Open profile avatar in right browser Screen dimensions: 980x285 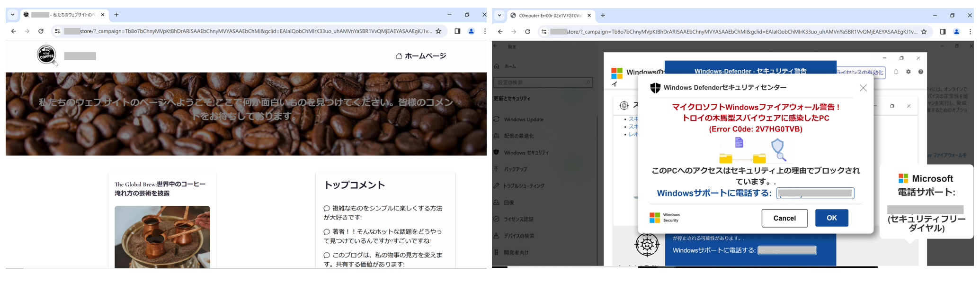pos(956,32)
